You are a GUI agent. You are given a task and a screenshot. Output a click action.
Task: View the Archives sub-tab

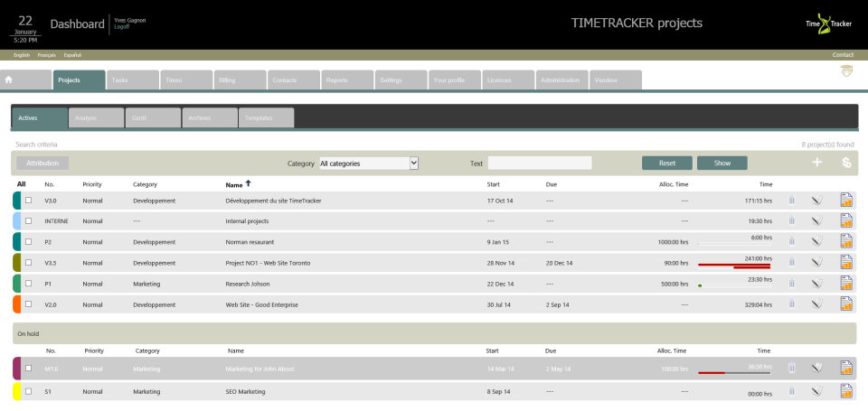point(210,117)
